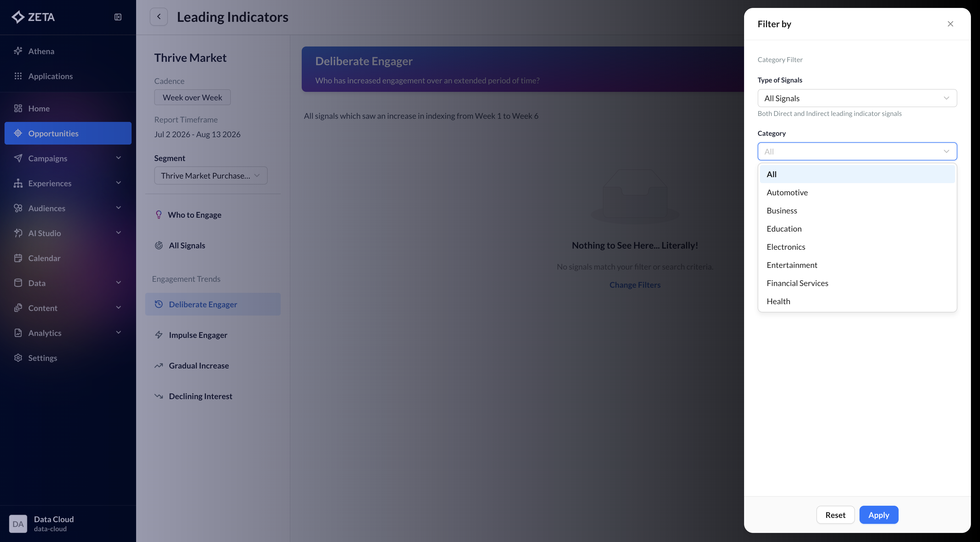Image resolution: width=980 pixels, height=542 pixels.
Task: Open Who to Engage section
Action: pos(213,215)
